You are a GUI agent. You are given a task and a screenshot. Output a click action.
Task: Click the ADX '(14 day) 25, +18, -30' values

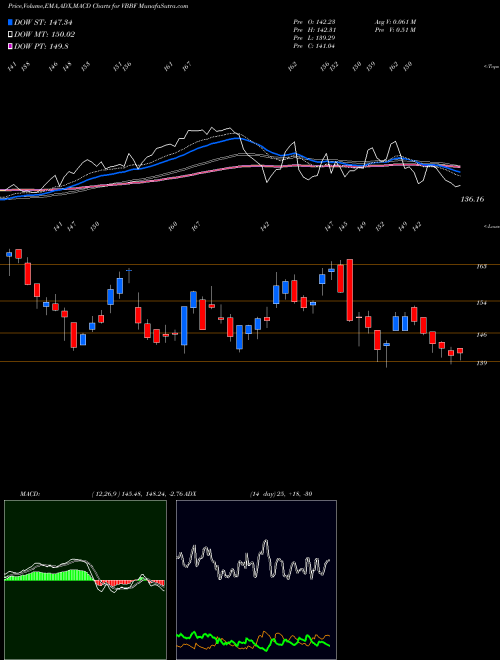pyautogui.click(x=281, y=493)
